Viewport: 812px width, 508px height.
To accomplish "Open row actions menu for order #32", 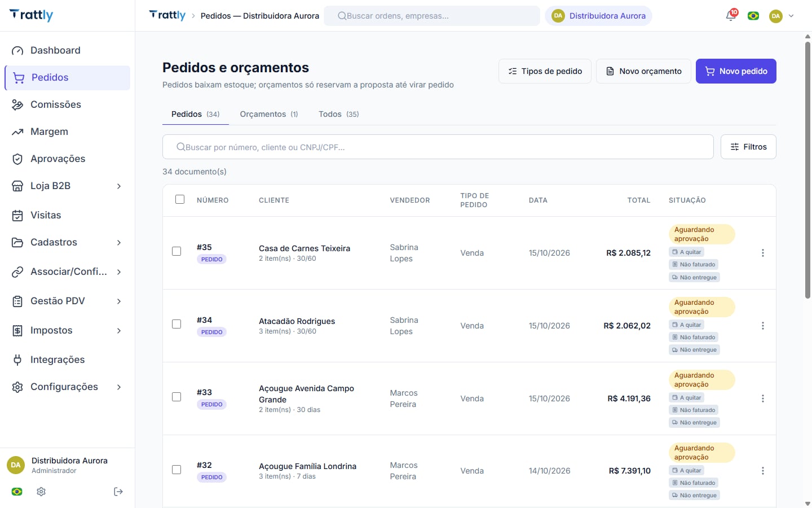I will coord(763,471).
